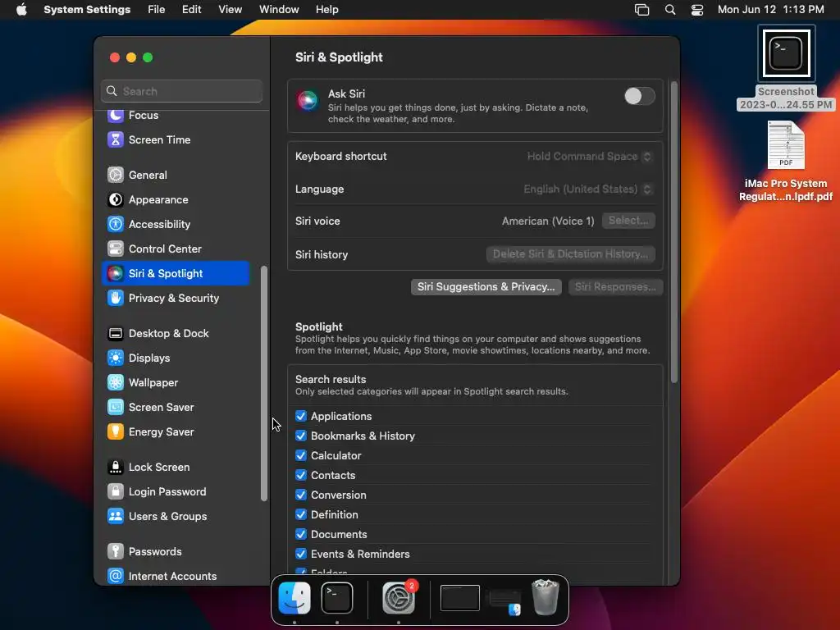The width and height of the screenshot is (840, 630).
Task: Click the Accessibility icon
Action: [115, 225]
